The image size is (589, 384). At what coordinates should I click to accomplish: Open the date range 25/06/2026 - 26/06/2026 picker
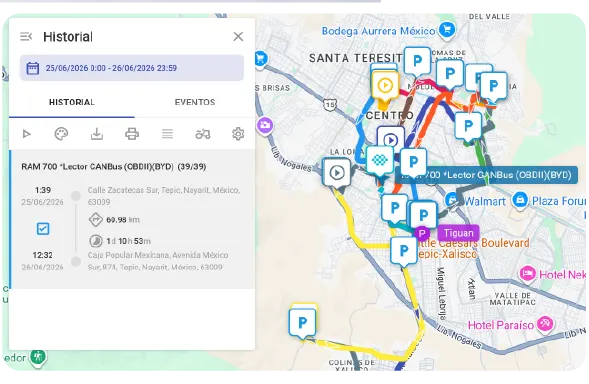point(132,68)
